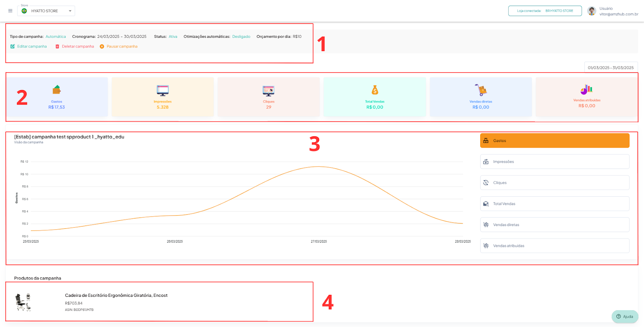
Task: Open the hamburger menu icon
Action: pyautogui.click(x=10, y=11)
